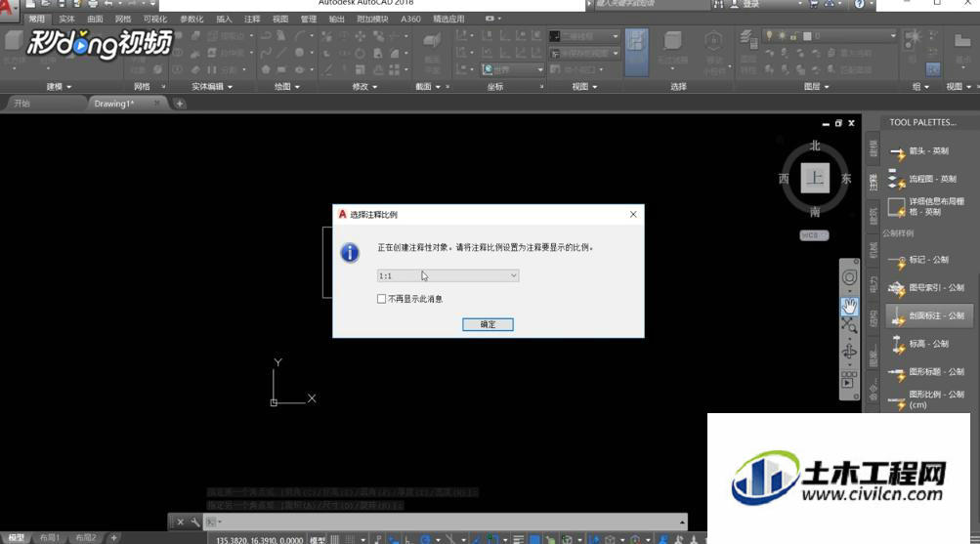Viewport: 980px width, 544px height.
Task: Click 西 on the ViewCube compass
Action: (x=784, y=179)
